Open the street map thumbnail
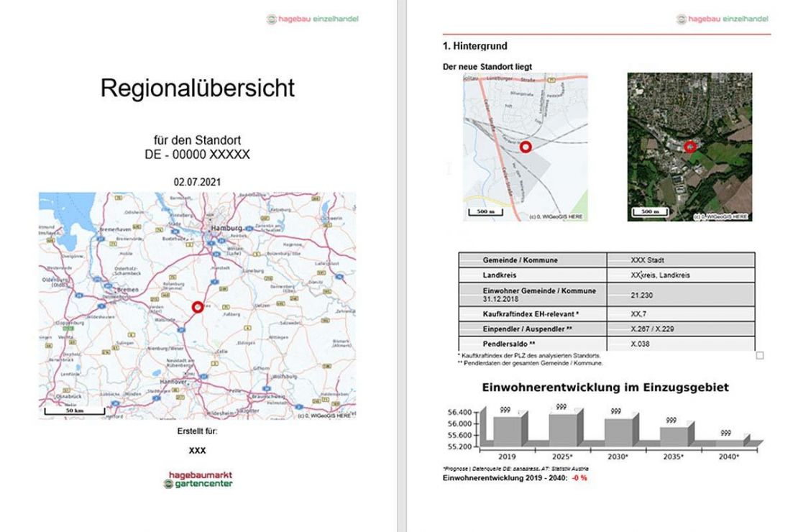Screen dimensions: 798x532 (526, 147)
